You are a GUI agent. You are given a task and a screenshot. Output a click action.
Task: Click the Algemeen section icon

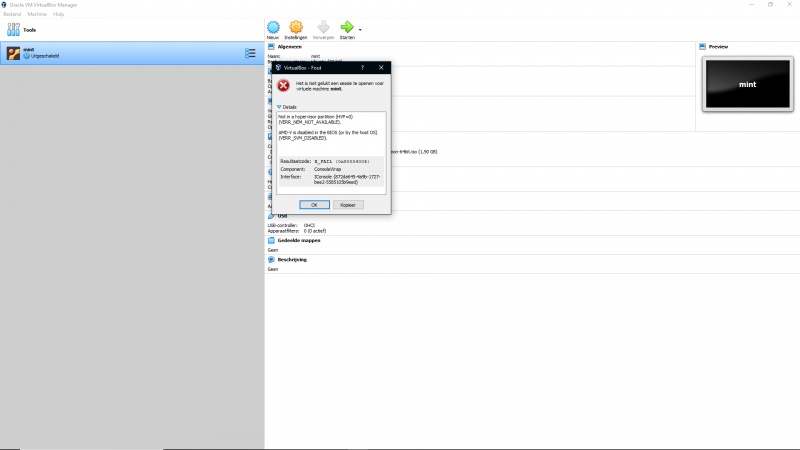(x=271, y=46)
